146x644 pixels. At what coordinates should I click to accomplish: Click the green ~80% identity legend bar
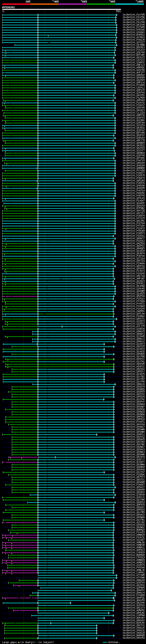101,4
